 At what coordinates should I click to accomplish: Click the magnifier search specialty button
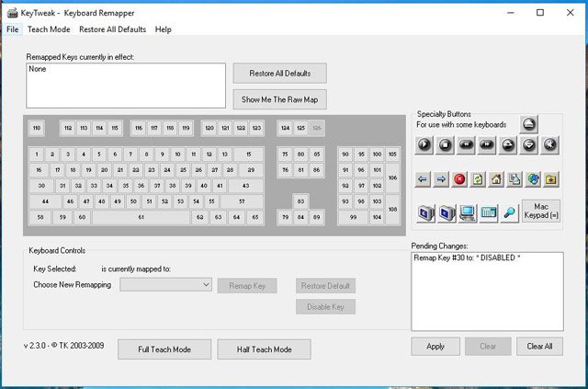coord(510,213)
